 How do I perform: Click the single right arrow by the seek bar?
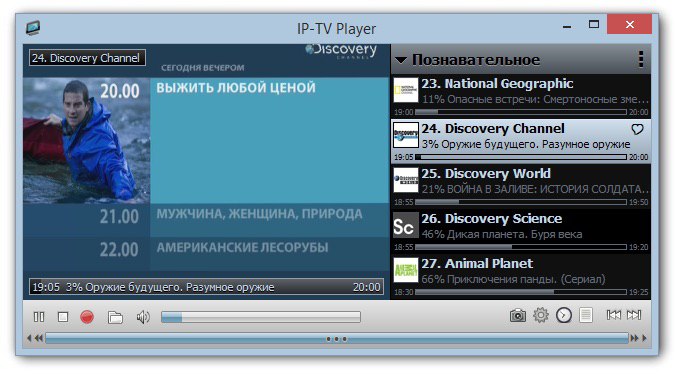[x=644, y=338]
